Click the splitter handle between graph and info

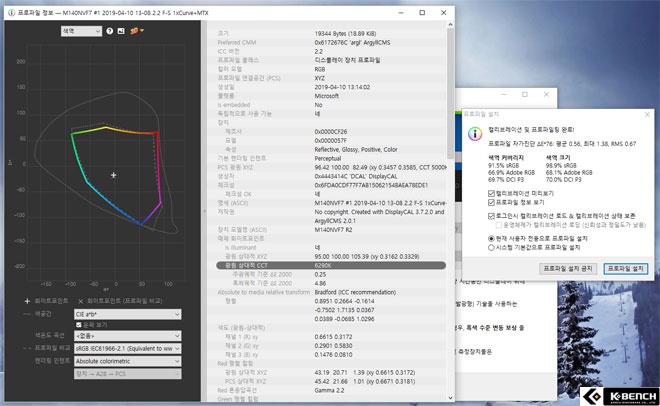pyautogui.click(x=204, y=211)
